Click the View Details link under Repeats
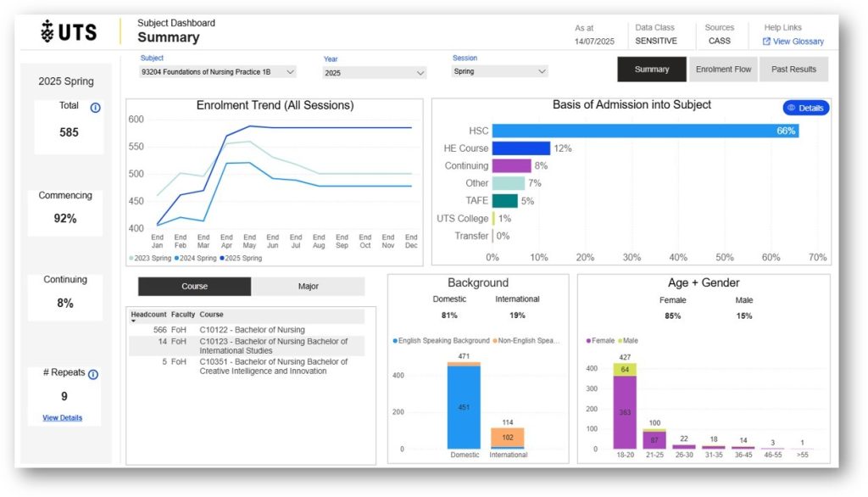The image size is (868, 497). coord(62,418)
